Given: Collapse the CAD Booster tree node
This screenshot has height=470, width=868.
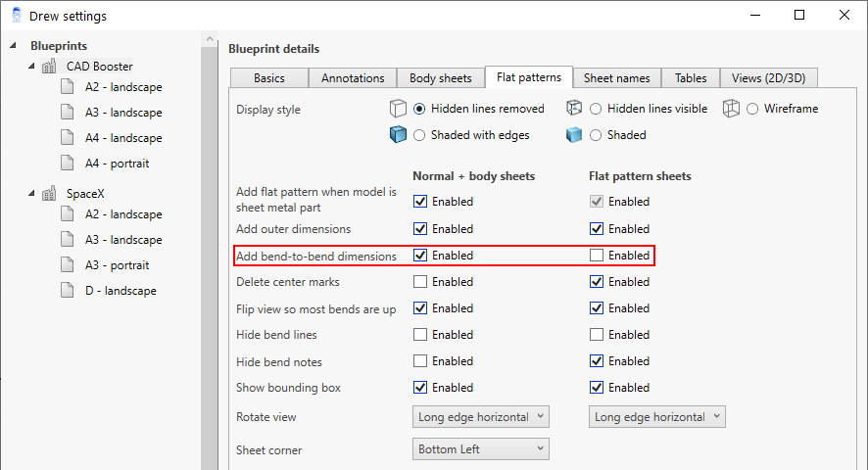Looking at the screenshot, I should pyautogui.click(x=31, y=67).
